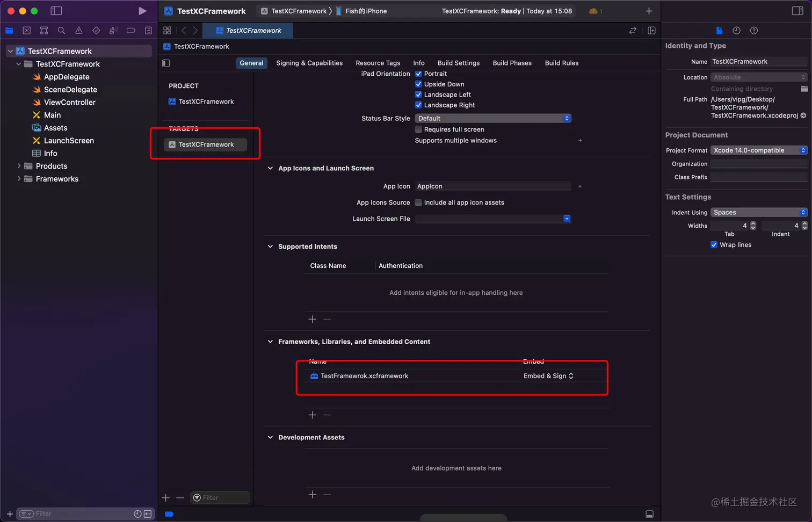Uncheck Landscape Left orientation
This screenshot has width=812, height=522.
418,95
